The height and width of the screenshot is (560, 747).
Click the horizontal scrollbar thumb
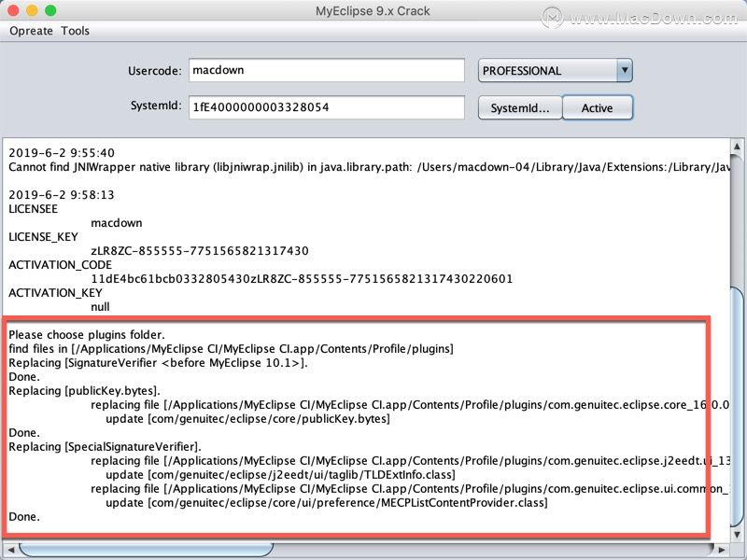point(146,549)
